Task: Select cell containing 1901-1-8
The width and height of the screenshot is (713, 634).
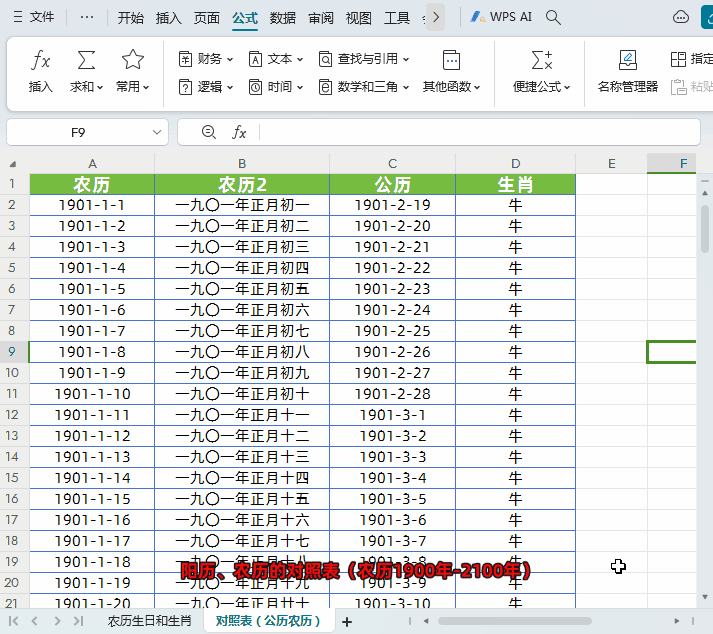Action: (x=92, y=352)
